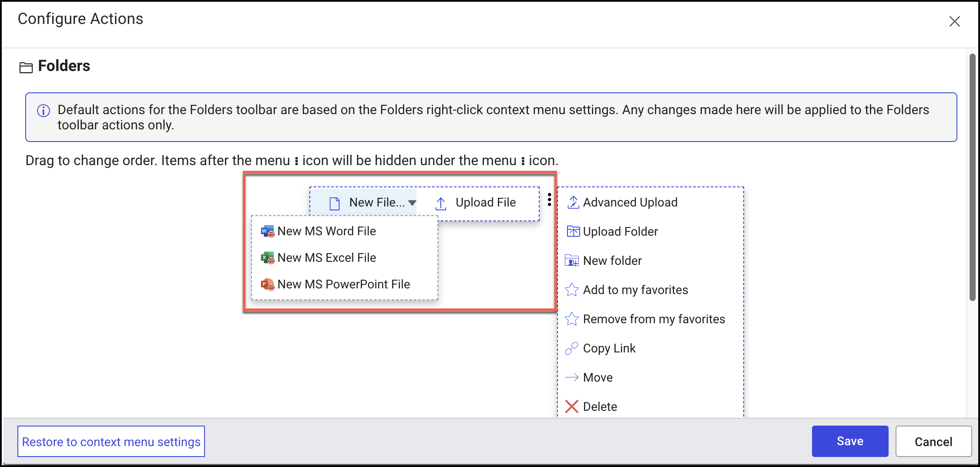The image size is (980, 467).
Task: Click the Word icon beside New MS Word File
Action: 267,231
